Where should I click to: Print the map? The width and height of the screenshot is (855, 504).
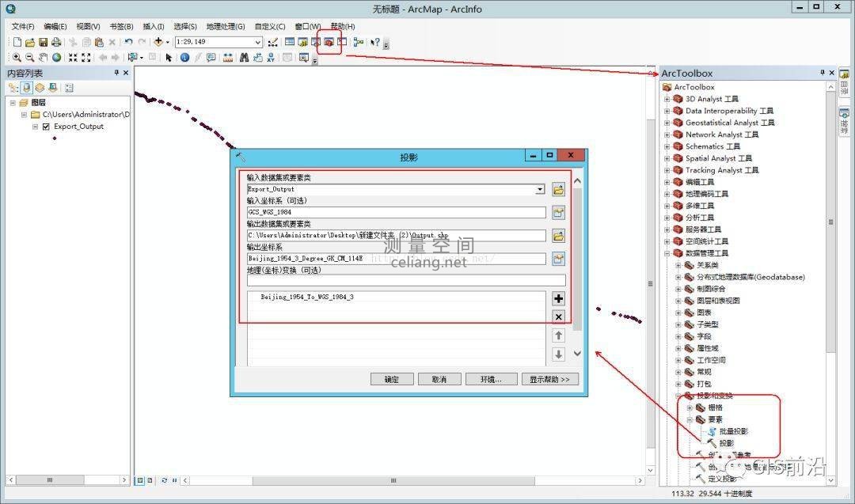(56, 42)
